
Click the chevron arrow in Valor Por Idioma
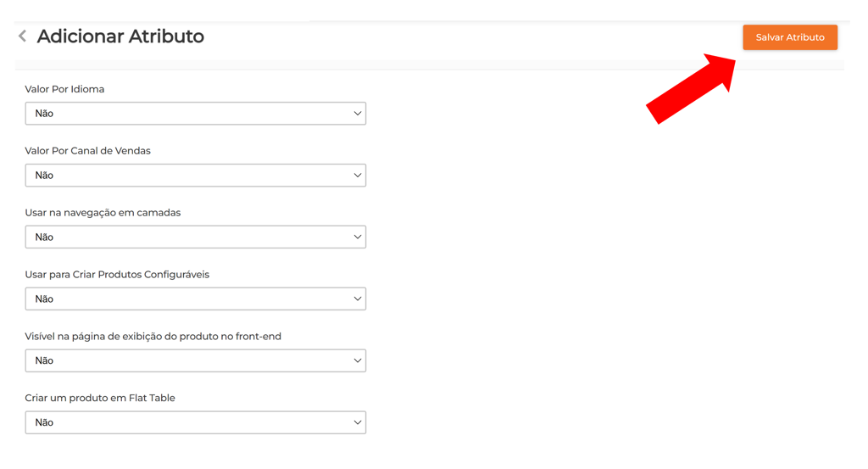point(357,114)
